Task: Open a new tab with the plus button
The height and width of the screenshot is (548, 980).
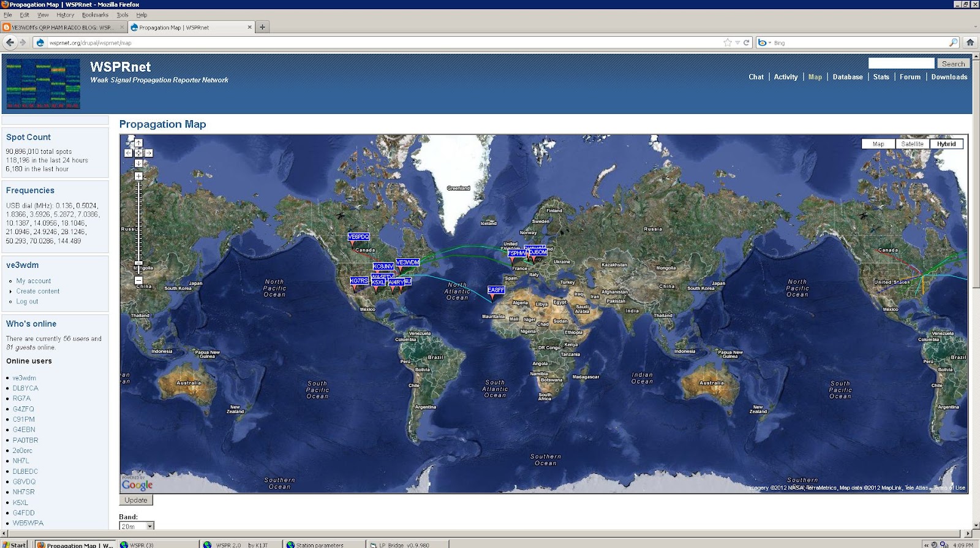Action: coord(262,27)
